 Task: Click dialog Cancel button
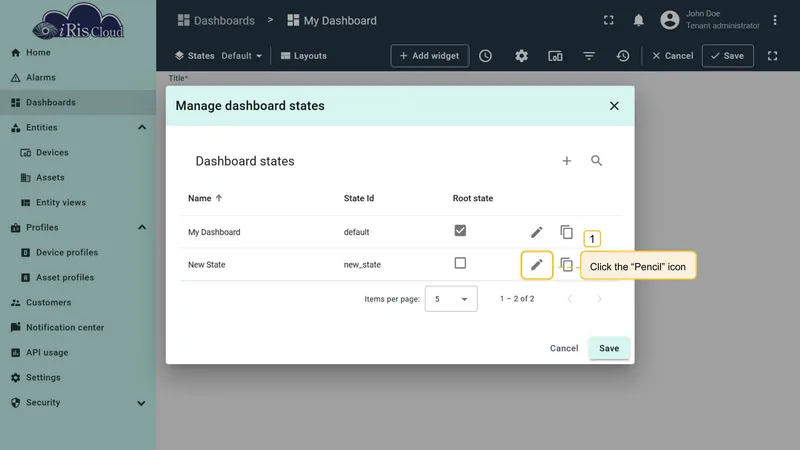tap(564, 348)
